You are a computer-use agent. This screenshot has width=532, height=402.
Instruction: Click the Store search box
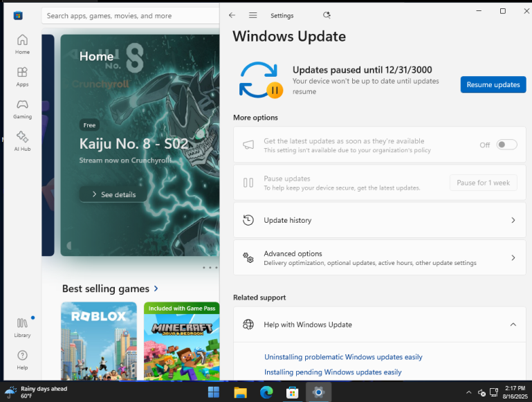(130, 16)
